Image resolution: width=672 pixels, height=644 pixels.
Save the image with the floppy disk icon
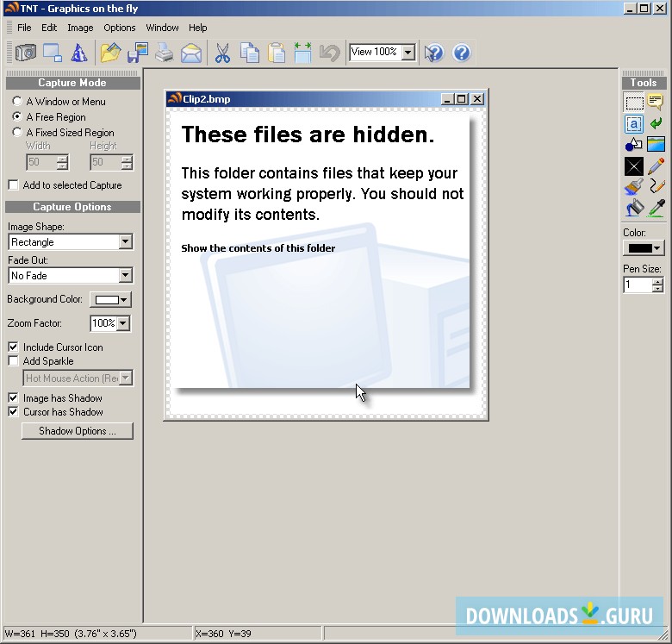point(138,53)
